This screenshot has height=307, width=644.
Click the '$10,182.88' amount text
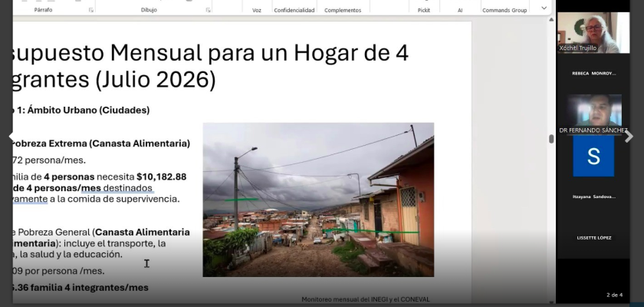[162, 177]
